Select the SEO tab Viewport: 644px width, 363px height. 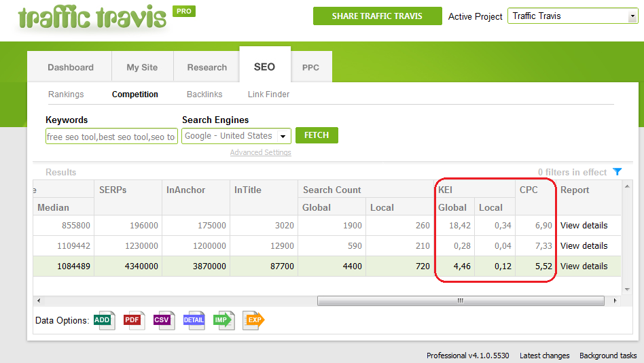[264, 67]
